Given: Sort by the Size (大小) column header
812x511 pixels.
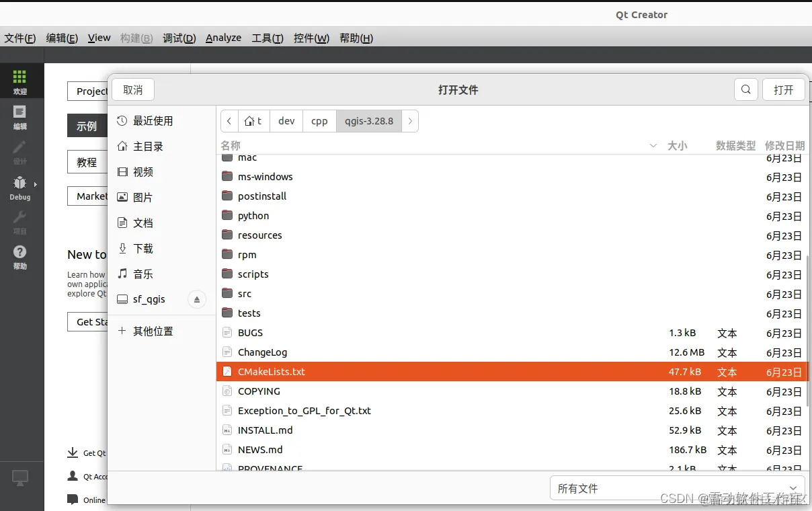Looking at the screenshot, I should coord(677,145).
